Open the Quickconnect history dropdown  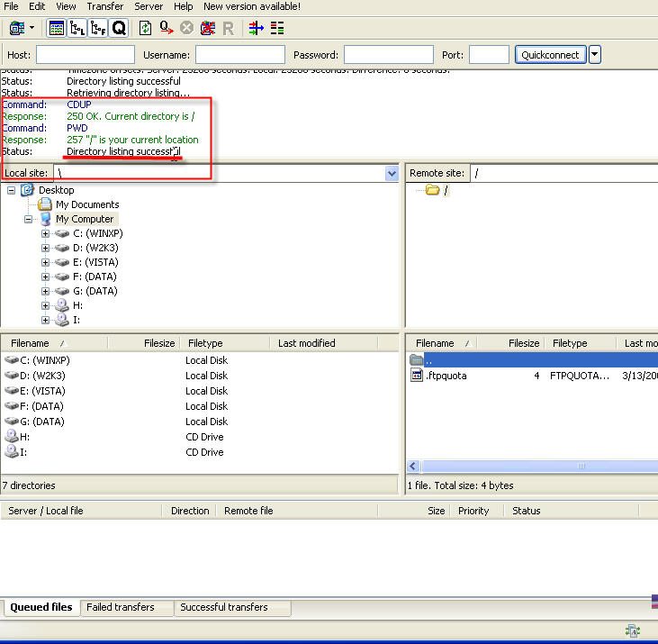pos(595,55)
